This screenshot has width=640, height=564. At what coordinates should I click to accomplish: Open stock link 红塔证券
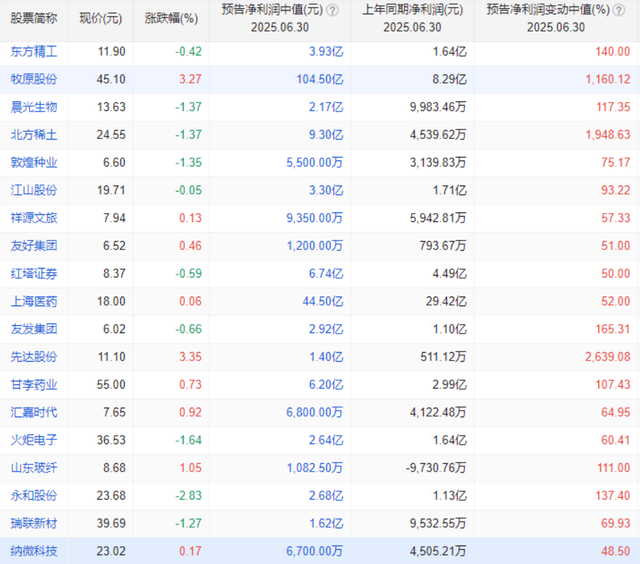coord(34,273)
